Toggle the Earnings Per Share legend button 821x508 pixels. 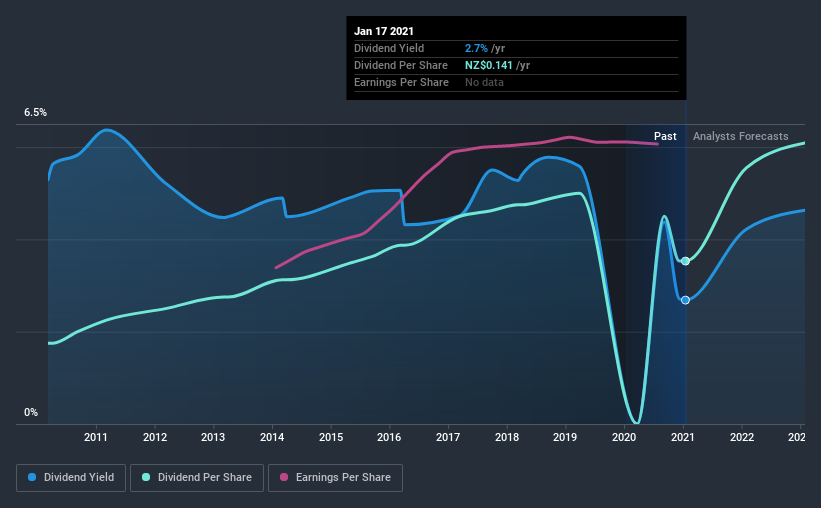coord(335,478)
